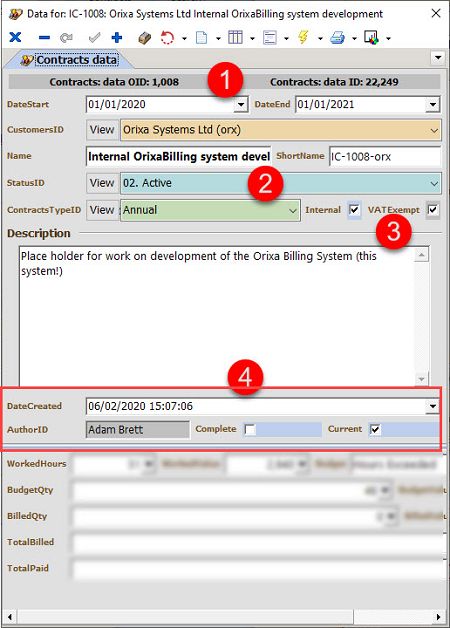Click the WorkedHours field
Image resolution: width=450 pixels, height=628 pixels.
tap(115, 464)
